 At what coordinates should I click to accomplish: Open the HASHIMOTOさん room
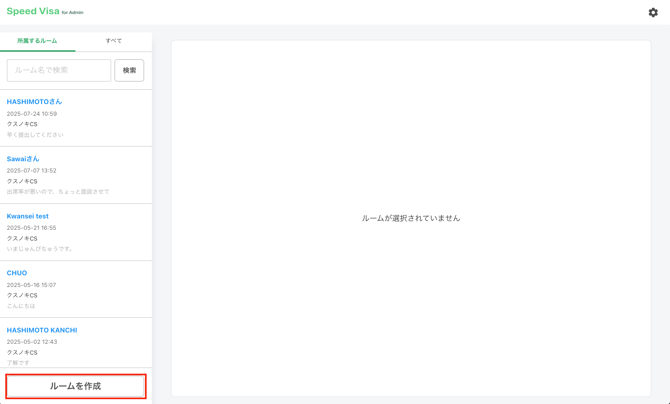(34, 102)
